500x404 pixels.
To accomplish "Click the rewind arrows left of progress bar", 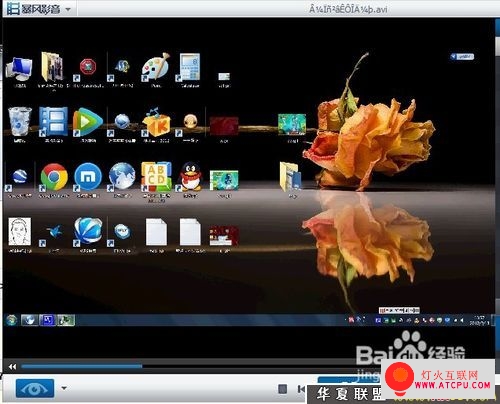I will click(12, 367).
